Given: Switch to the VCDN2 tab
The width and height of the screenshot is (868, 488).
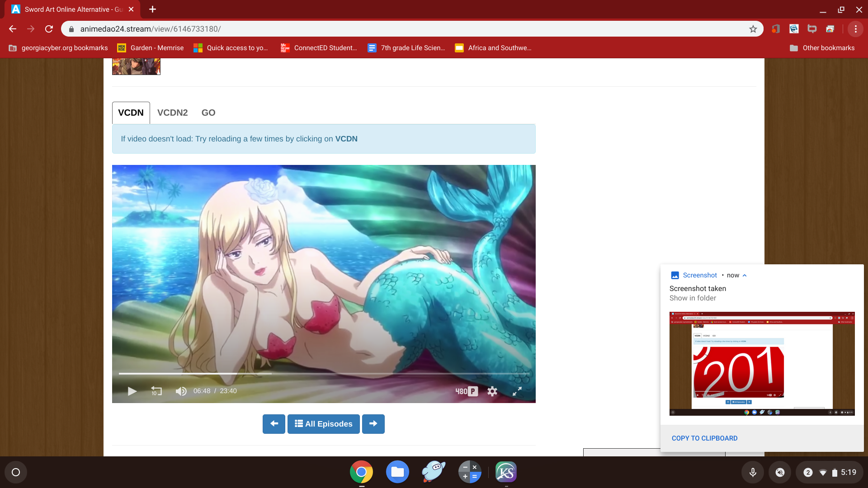Looking at the screenshot, I should coord(172,113).
